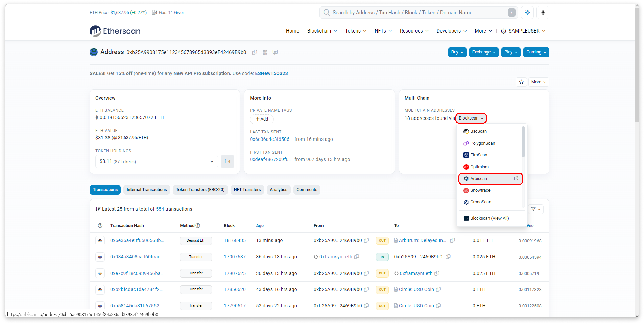
Task: Open the QR code view beside the address
Action: (x=265, y=52)
